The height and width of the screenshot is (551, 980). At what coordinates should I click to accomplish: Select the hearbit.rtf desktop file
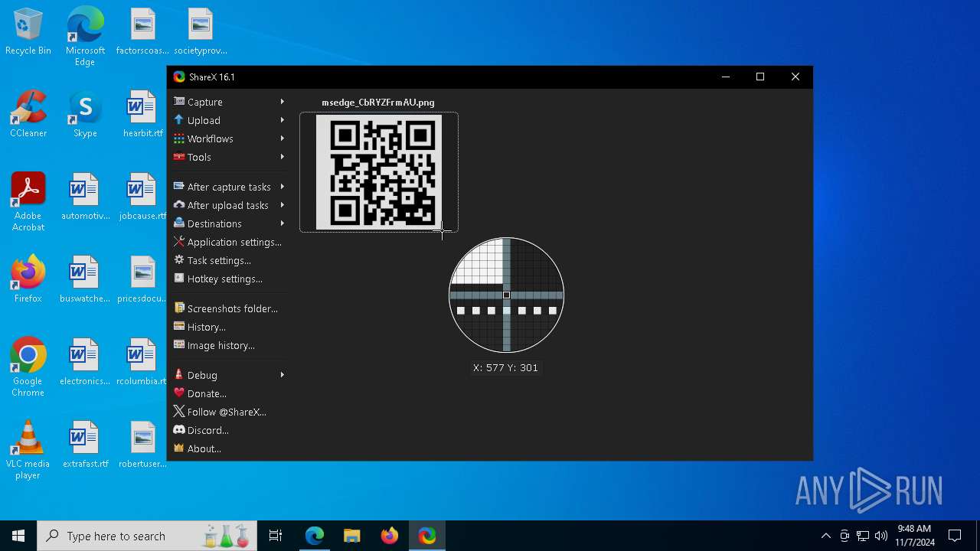[142, 116]
